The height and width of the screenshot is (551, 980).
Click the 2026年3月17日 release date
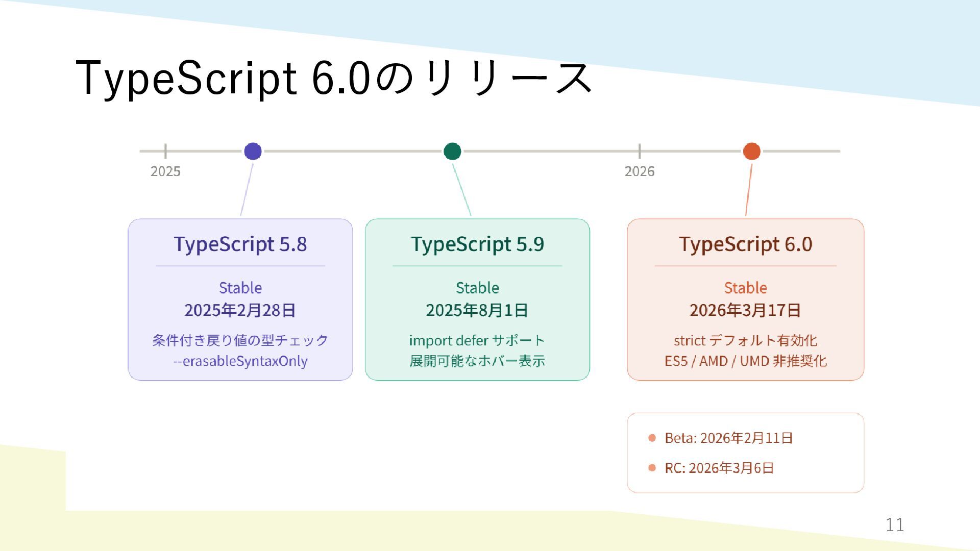(745, 310)
